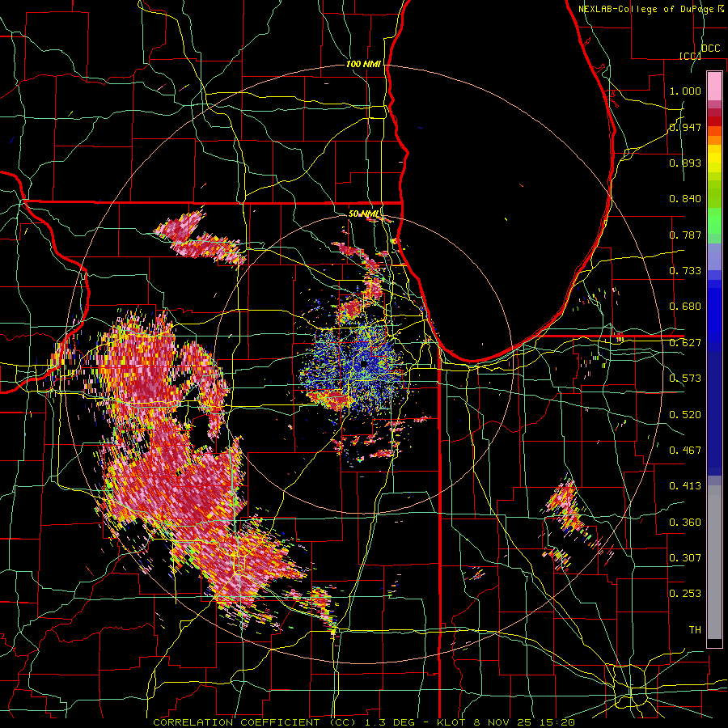728x728 pixels.
Task: Click the black KLOT radar site dot
Action: click(x=363, y=362)
